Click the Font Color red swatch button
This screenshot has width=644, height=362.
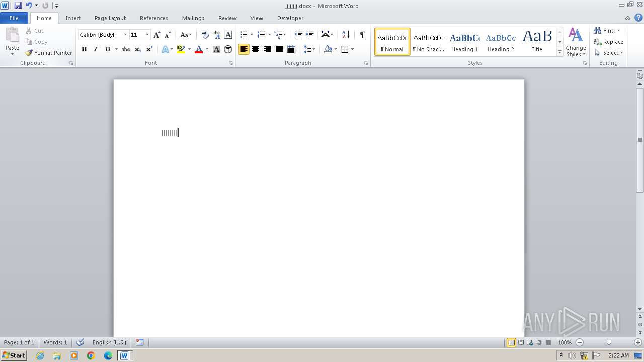click(199, 49)
